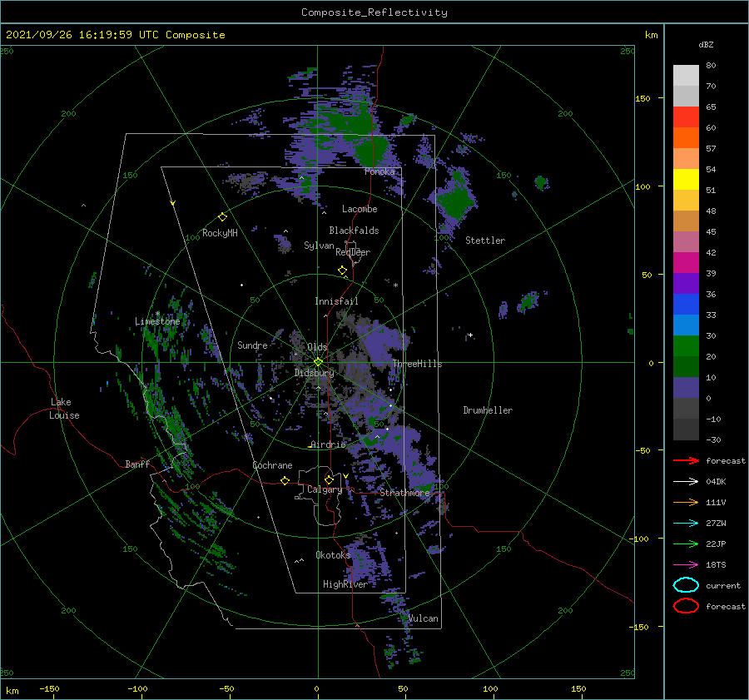Click the yellow diamond marker near RockyMH
The image size is (749, 700).
click(222, 217)
